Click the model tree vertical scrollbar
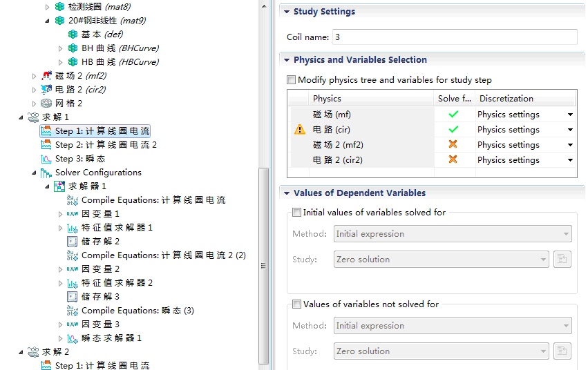Viewport: 588px width, 370px height. click(263, 262)
